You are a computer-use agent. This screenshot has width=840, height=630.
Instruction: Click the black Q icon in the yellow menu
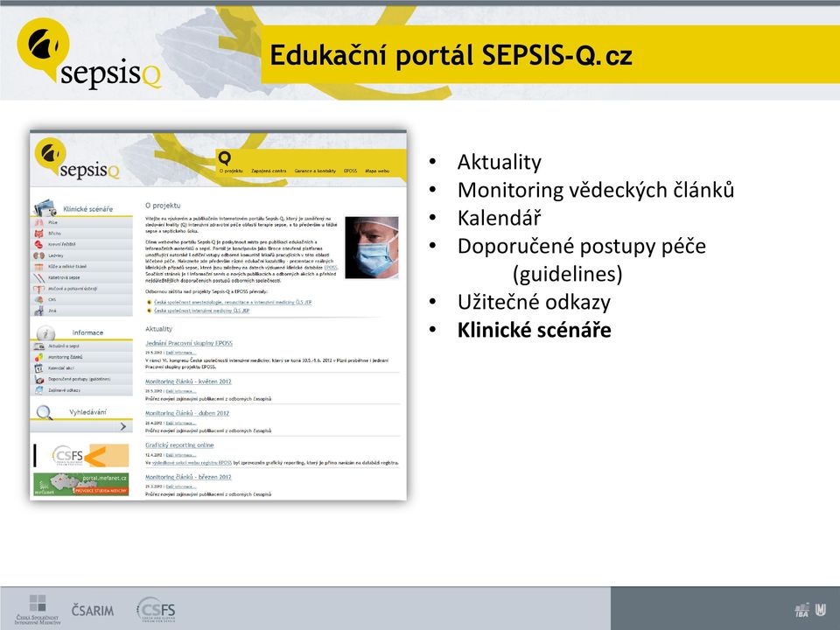point(225,158)
